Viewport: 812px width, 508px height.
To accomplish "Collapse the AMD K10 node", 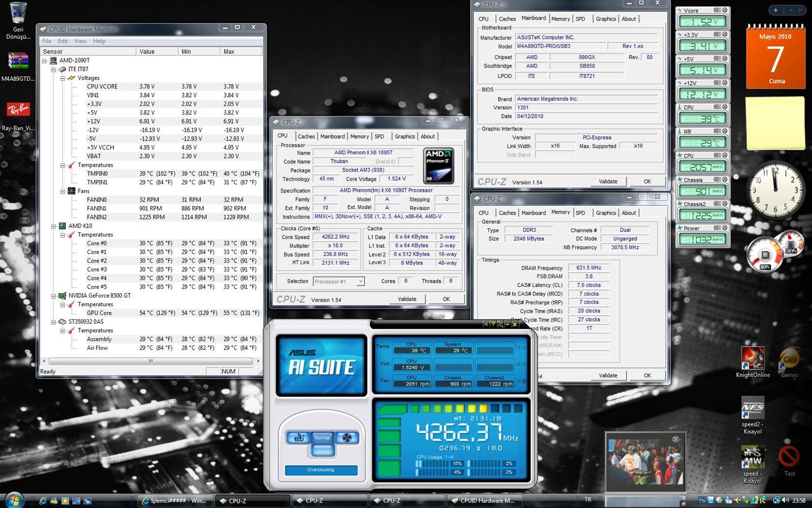I will tap(53, 226).
